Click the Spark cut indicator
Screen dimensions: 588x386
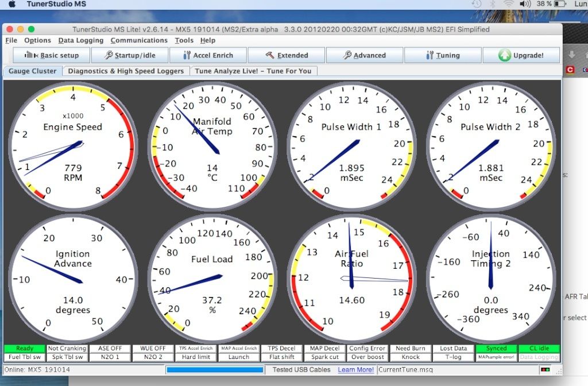click(325, 357)
